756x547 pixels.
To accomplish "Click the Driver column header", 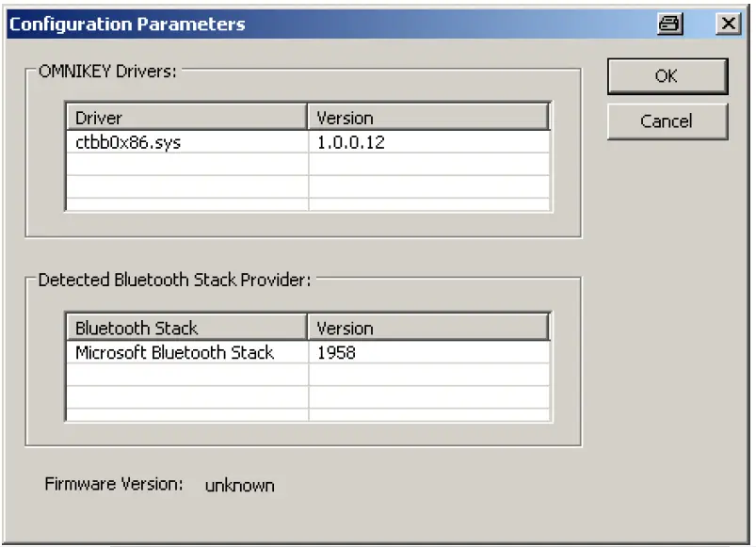I will click(113, 117).
